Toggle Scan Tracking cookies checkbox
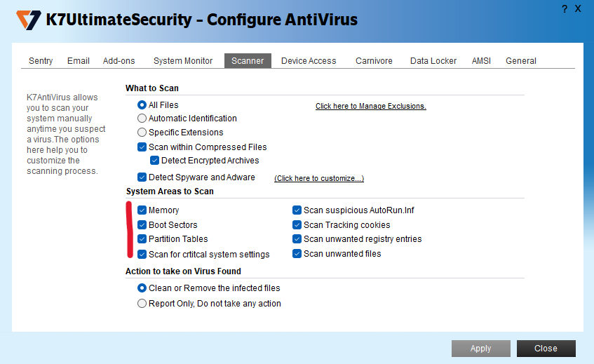Viewport: 594px width, 364px height. pyautogui.click(x=297, y=225)
